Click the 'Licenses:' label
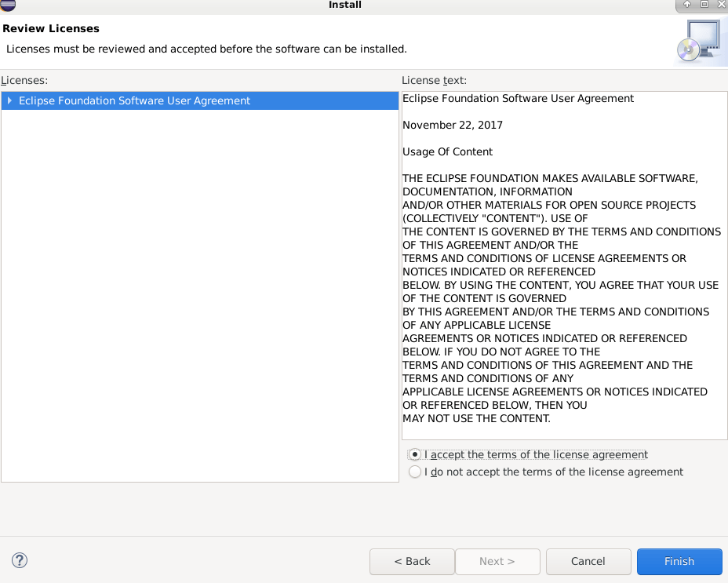Viewport: 728px width, 583px height. click(x=24, y=80)
